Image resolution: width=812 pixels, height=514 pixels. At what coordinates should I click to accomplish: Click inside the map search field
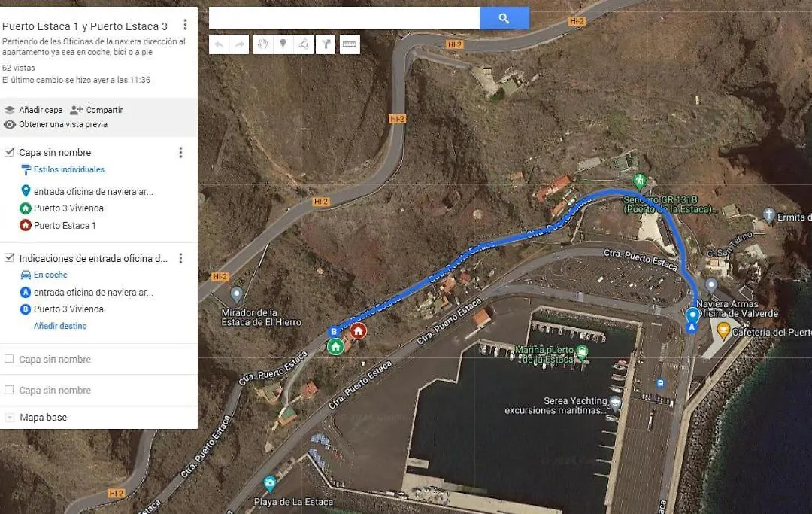(344, 18)
